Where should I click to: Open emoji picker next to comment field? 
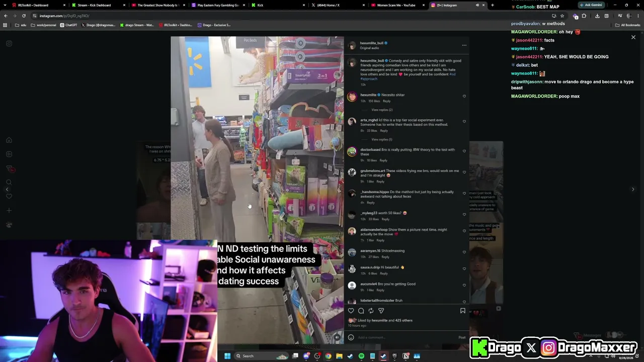(351, 337)
